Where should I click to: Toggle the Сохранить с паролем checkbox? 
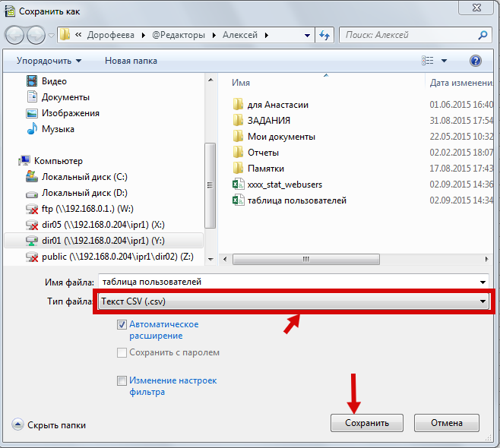tap(122, 352)
